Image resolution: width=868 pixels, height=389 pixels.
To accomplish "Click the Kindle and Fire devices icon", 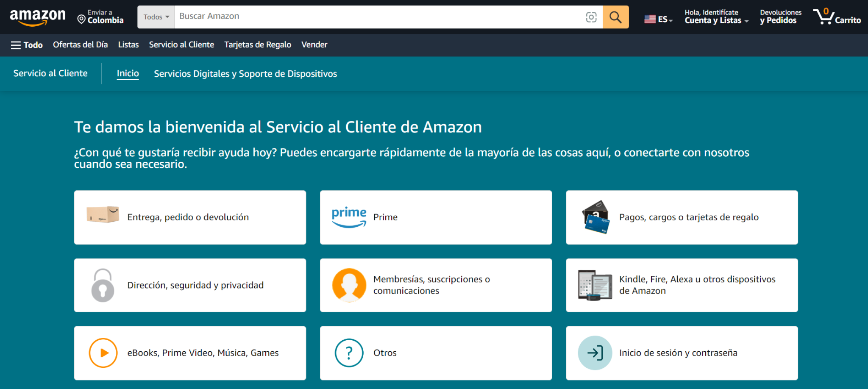I will pos(595,285).
